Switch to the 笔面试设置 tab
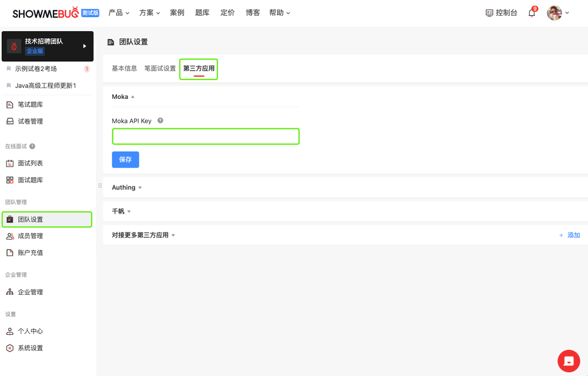588x376 pixels. tap(160, 68)
